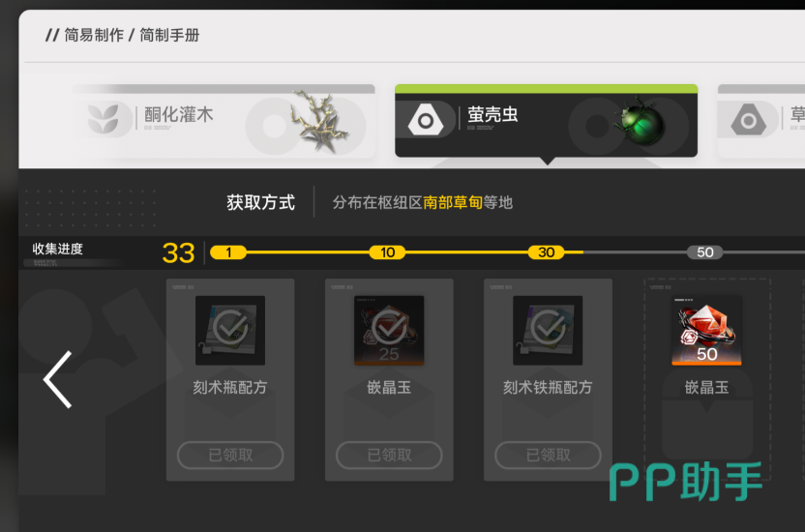Click the hexagon mineral icon on 萤壳虫 tab
The image size is (805, 532).
(x=426, y=120)
